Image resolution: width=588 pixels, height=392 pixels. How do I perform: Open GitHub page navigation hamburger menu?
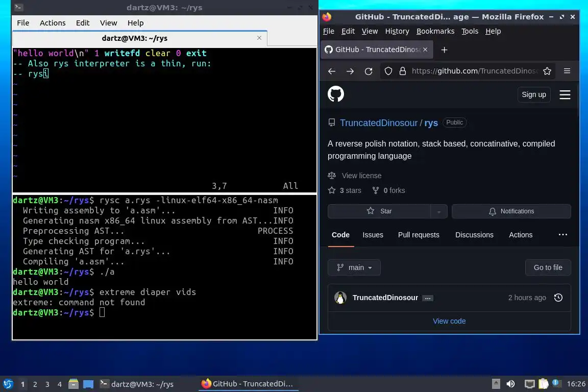pos(565,94)
